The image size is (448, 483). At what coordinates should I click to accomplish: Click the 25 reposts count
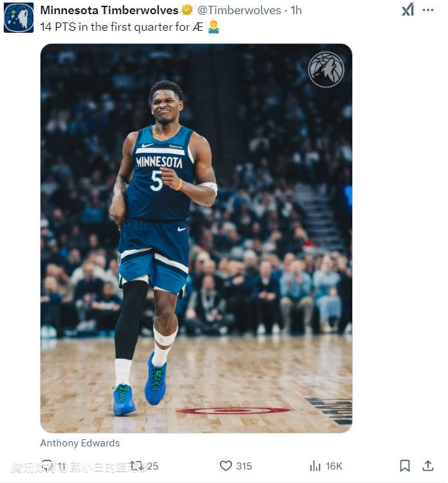152,466
